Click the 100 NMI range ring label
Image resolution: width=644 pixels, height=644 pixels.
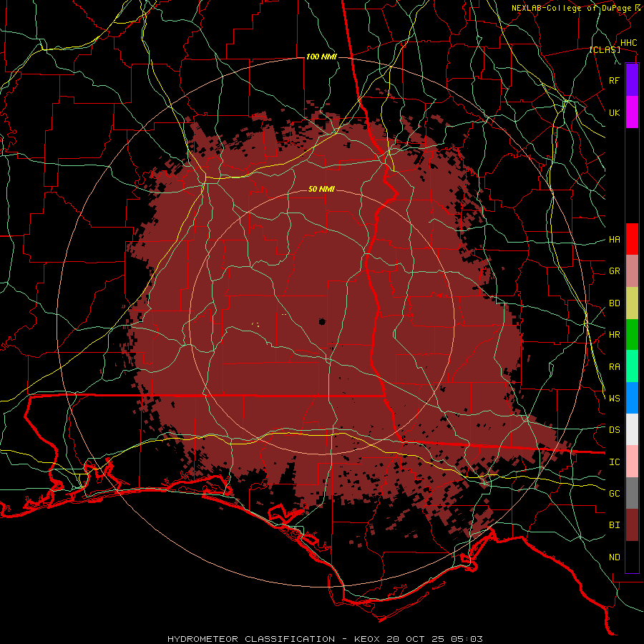click(321, 57)
